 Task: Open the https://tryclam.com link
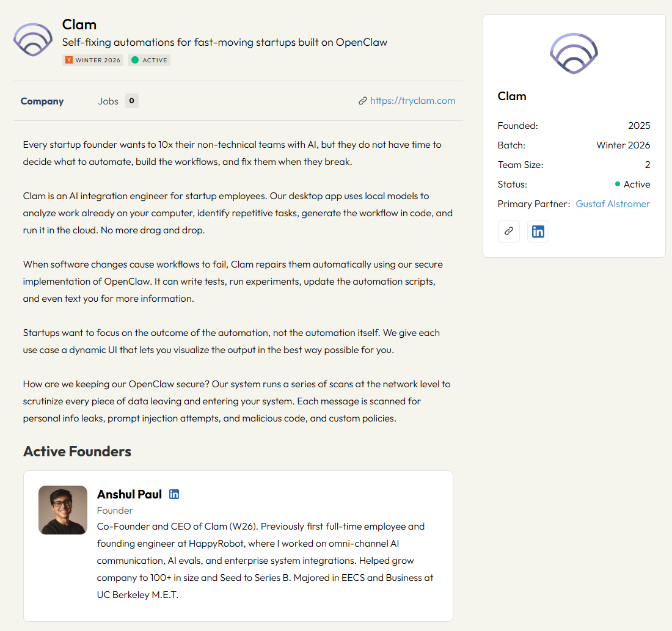pos(413,101)
